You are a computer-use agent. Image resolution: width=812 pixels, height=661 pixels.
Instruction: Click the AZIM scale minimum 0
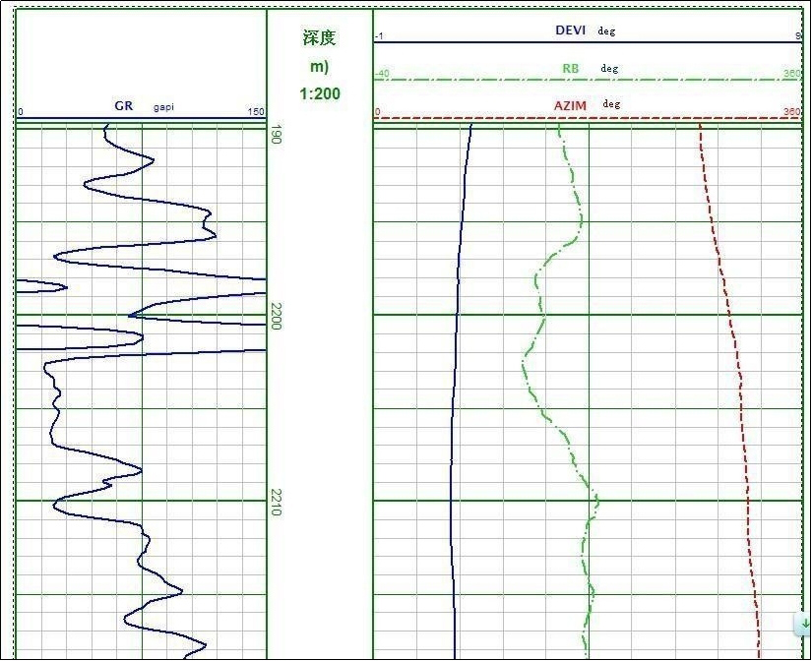[x=378, y=112]
